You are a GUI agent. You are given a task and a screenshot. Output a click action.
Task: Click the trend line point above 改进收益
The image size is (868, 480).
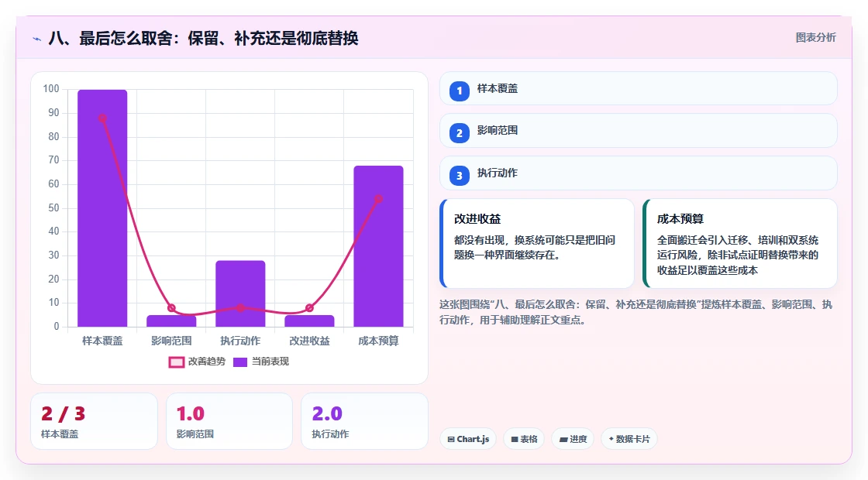309,308
